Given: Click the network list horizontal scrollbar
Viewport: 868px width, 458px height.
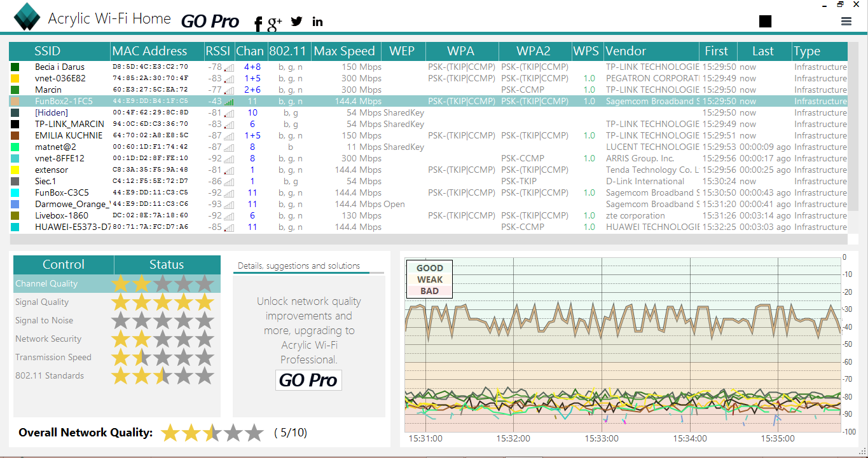Looking at the screenshot, I should pos(429,239).
